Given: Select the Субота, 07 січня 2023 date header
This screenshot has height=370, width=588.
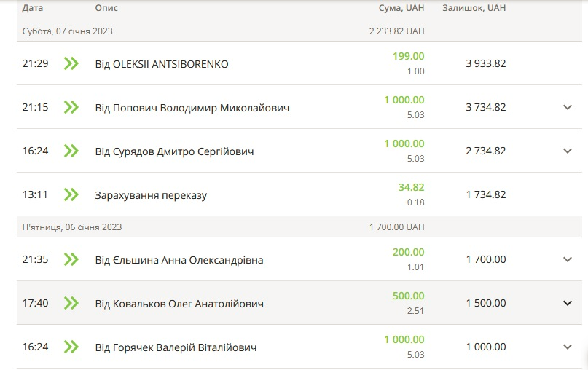Looking at the screenshot, I should tap(68, 31).
